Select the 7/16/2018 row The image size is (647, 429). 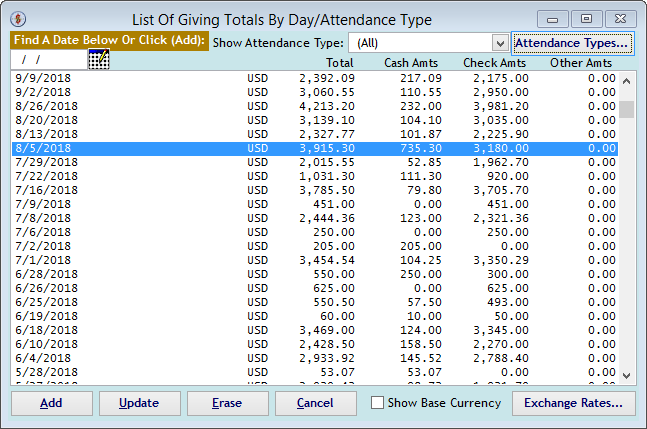[x=314, y=191]
